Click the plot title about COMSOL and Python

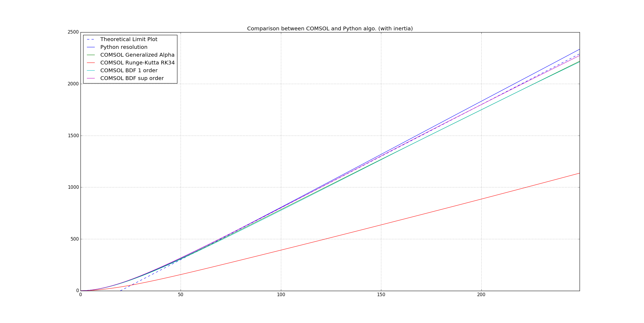tap(330, 28)
